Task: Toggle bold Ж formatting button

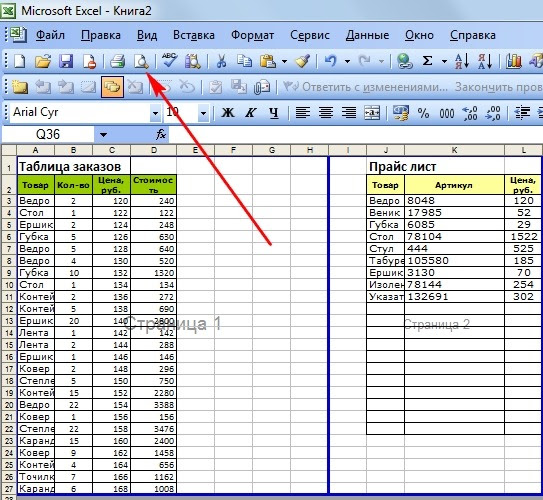Action: pos(228,113)
